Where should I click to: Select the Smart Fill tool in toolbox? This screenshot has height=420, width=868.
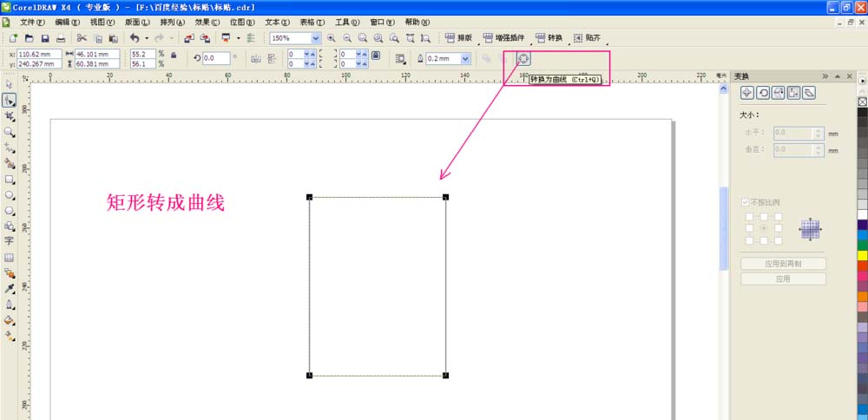coord(9,163)
